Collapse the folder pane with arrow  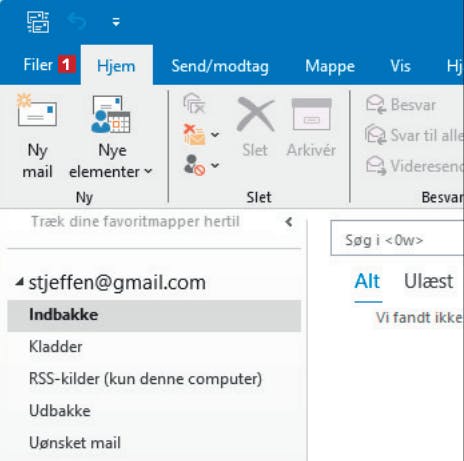pyautogui.click(x=289, y=222)
